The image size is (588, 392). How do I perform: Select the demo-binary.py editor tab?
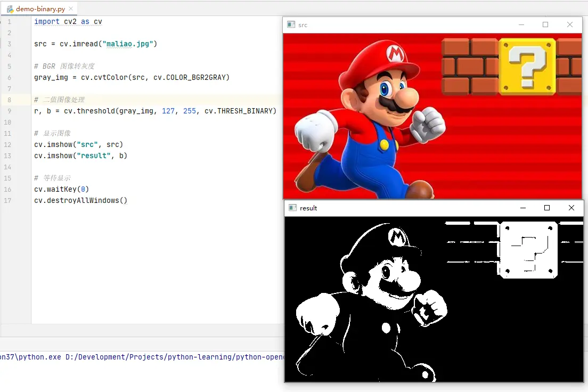(x=40, y=9)
